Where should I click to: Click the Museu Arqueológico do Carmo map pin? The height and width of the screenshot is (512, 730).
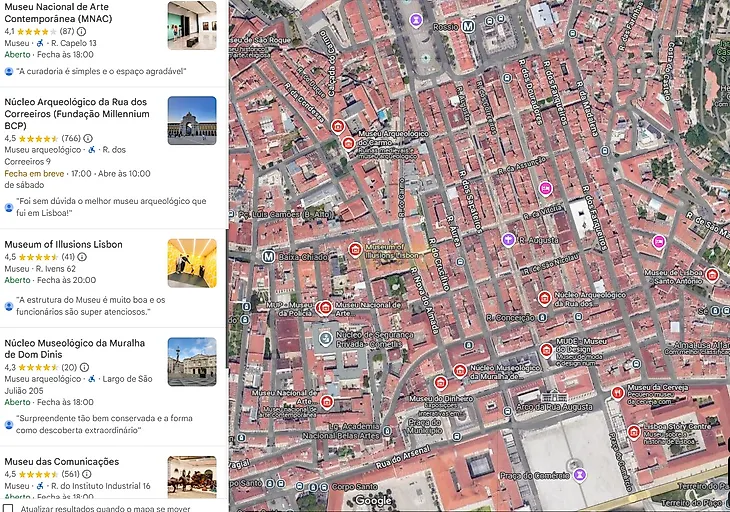348,143
